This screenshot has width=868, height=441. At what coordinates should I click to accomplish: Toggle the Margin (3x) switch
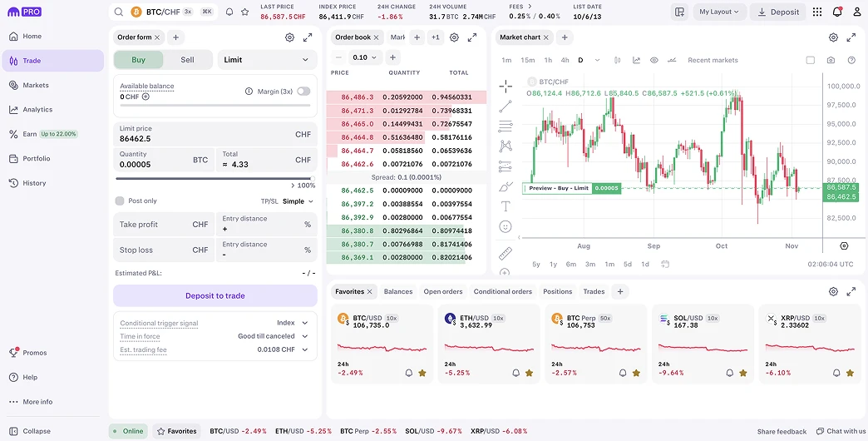tap(303, 92)
